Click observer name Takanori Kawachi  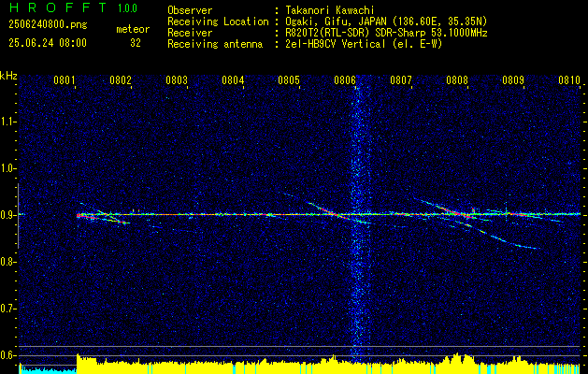328,10
